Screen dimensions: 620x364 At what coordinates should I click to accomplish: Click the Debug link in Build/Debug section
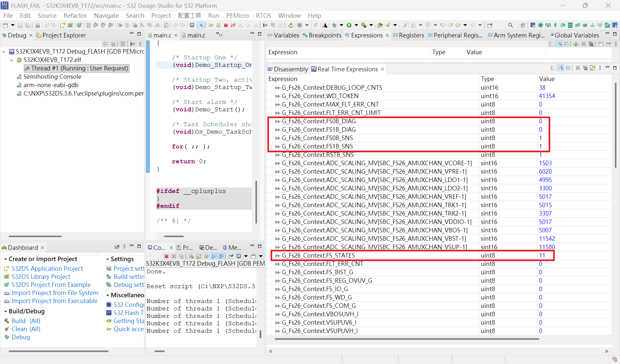pyautogui.click(x=21, y=337)
